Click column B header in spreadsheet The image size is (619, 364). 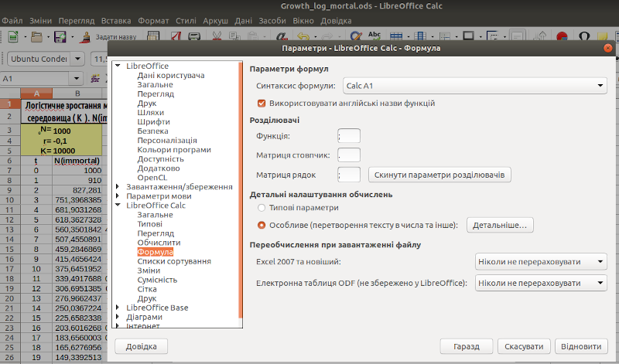point(77,94)
